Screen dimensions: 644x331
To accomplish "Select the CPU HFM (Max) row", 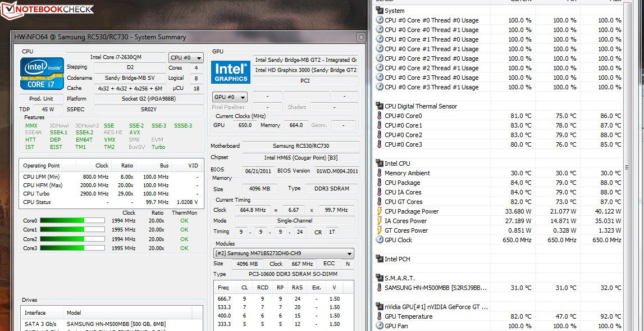I will pyautogui.click(x=111, y=185).
